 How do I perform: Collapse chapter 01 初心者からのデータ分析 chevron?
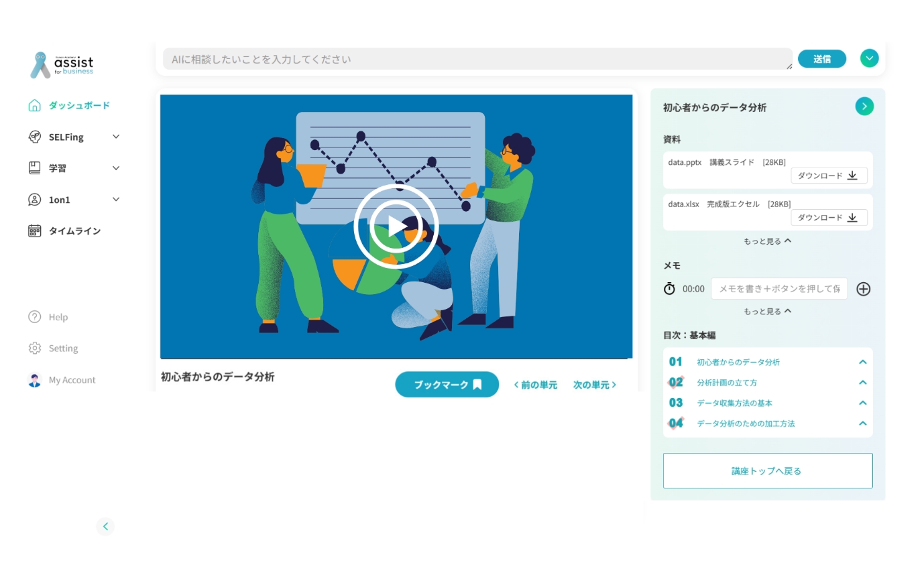863,362
